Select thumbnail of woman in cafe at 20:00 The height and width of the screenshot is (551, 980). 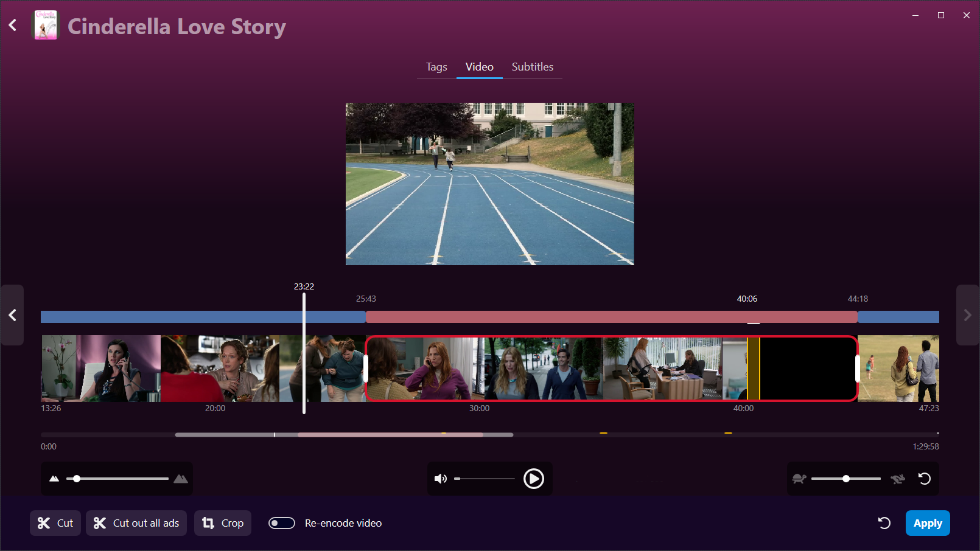(x=220, y=369)
